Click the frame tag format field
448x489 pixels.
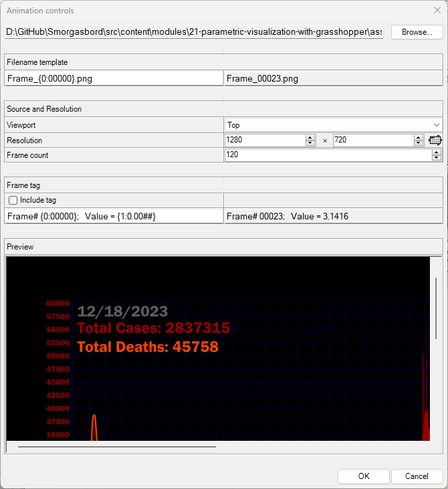pos(114,216)
